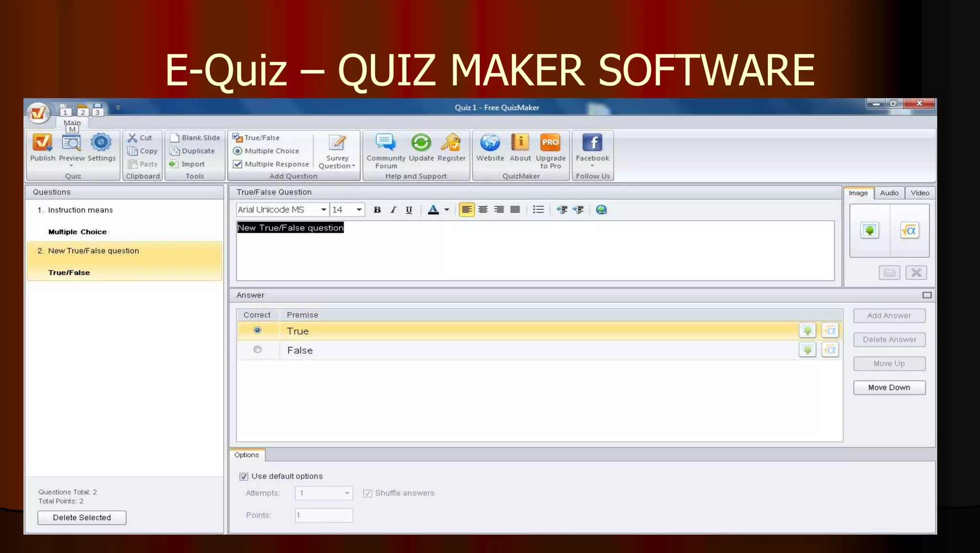Select question 2 New True/False question

[x=124, y=261]
